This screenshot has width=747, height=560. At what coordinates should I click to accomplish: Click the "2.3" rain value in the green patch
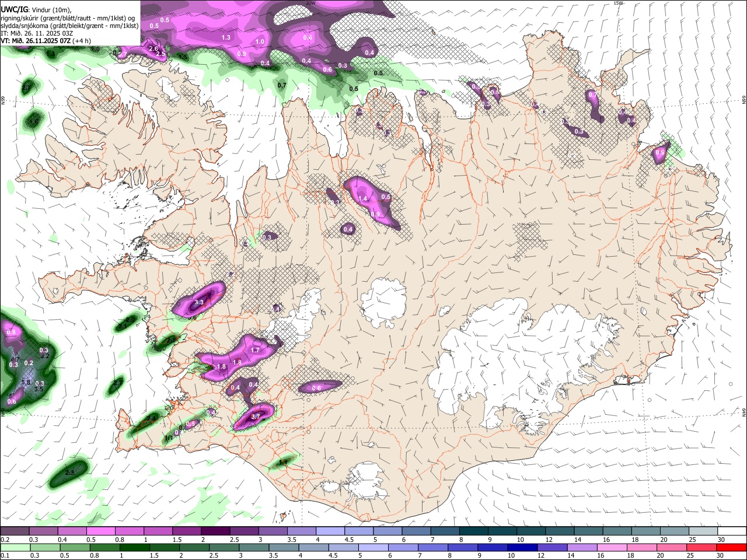69,473
